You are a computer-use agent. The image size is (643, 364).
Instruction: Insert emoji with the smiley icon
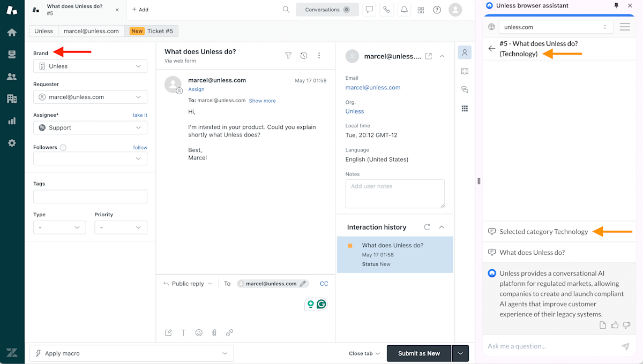pos(199,332)
